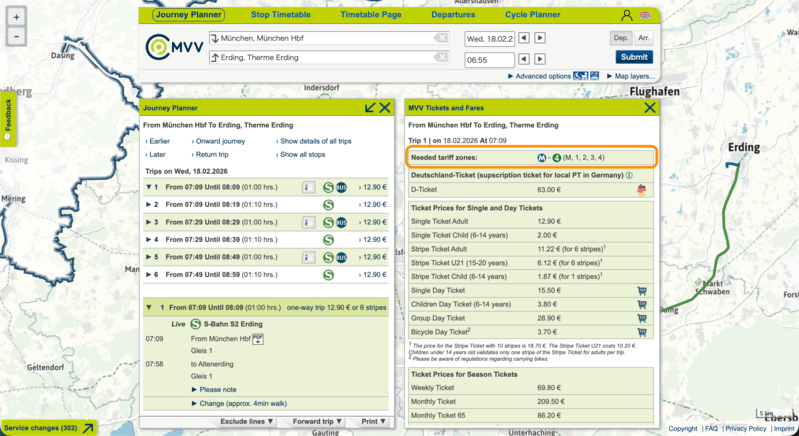Click the Return trip link

click(x=211, y=155)
